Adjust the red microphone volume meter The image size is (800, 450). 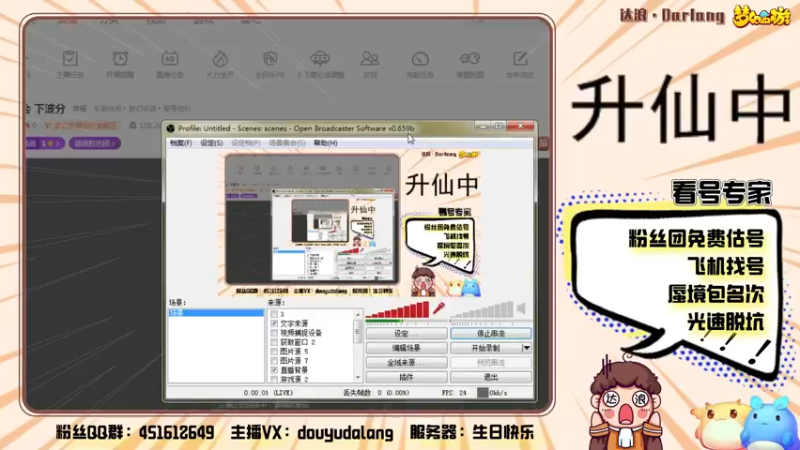(397, 310)
